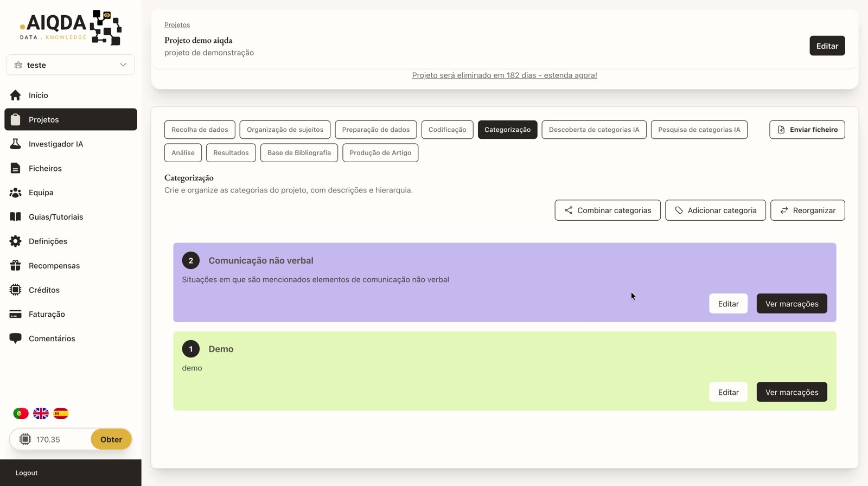
Task: Switch language to Spanish flag
Action: pos(61,413)
